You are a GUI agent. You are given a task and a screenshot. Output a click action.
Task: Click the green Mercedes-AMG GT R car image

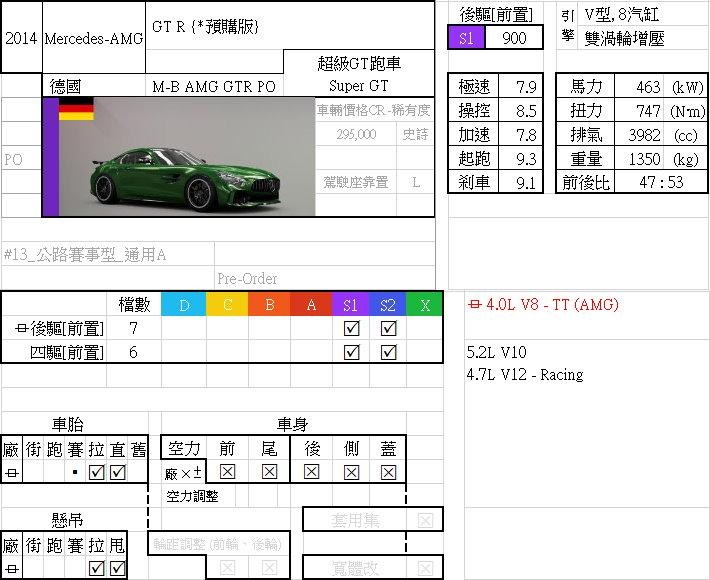click(187, 157)
